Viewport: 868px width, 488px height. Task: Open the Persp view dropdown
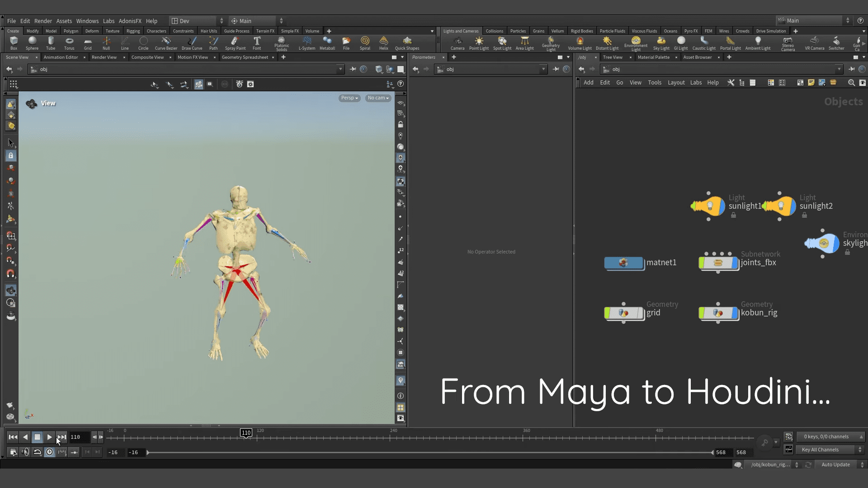(x=349, y=98)
